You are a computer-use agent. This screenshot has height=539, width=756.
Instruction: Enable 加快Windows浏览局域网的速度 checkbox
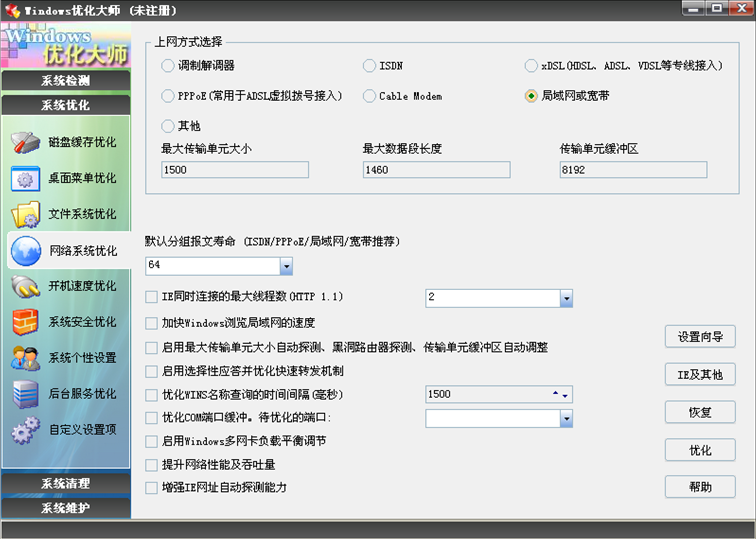pyautogui.click(x=152, y=323)
